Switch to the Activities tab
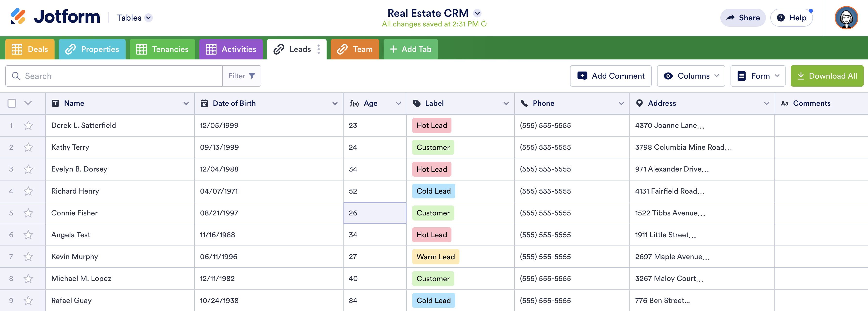The image size is (868, 311). point(231,49)
